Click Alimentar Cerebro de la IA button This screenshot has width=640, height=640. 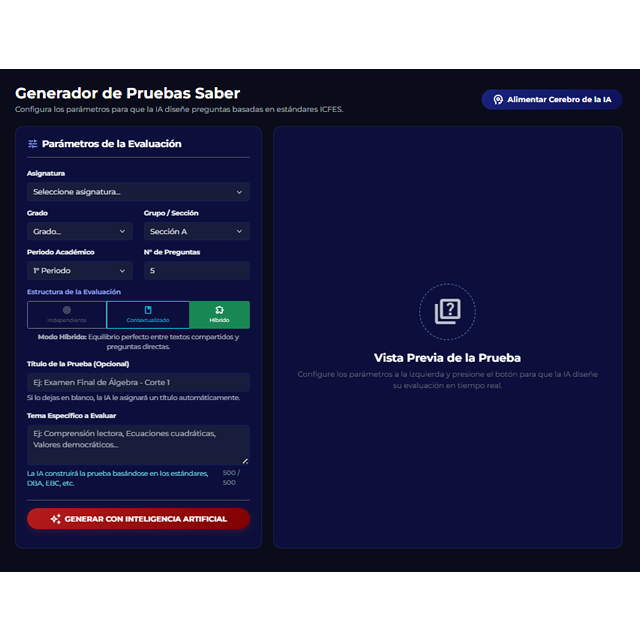(x=551, y=100)
